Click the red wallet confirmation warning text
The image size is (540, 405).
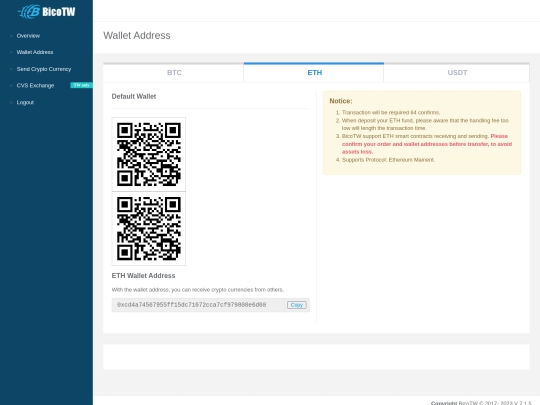(427, 144)
